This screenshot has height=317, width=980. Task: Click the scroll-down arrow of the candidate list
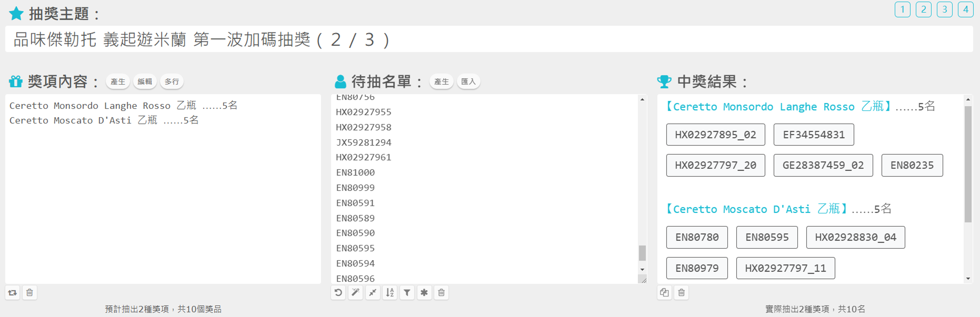click(x=642, y=269)
